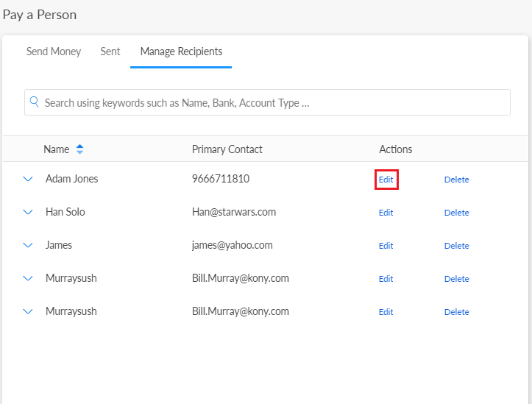Switch to the Send Money tab
The width and height of the screenshot is (532, 404).
(x=54, y=52)
